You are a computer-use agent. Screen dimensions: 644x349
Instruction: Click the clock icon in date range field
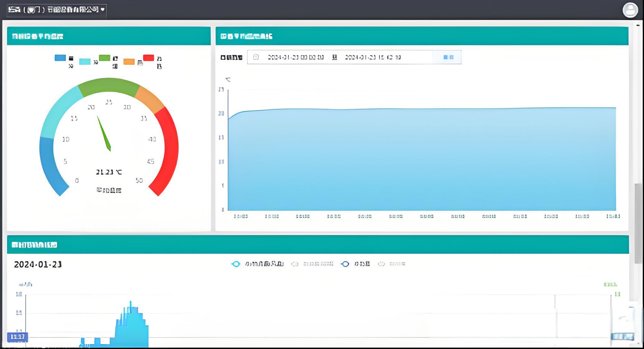click(256, 57)
